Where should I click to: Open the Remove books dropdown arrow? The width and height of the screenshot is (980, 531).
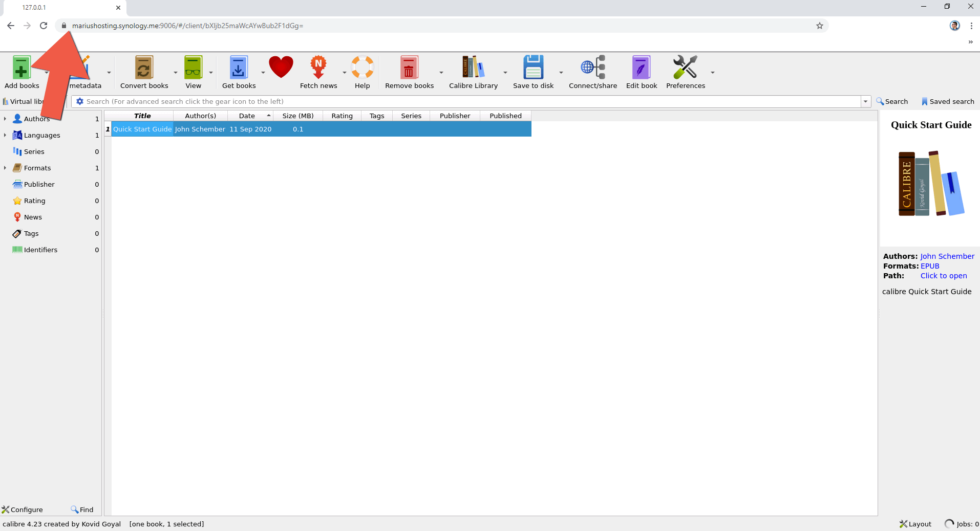point(441,73)
